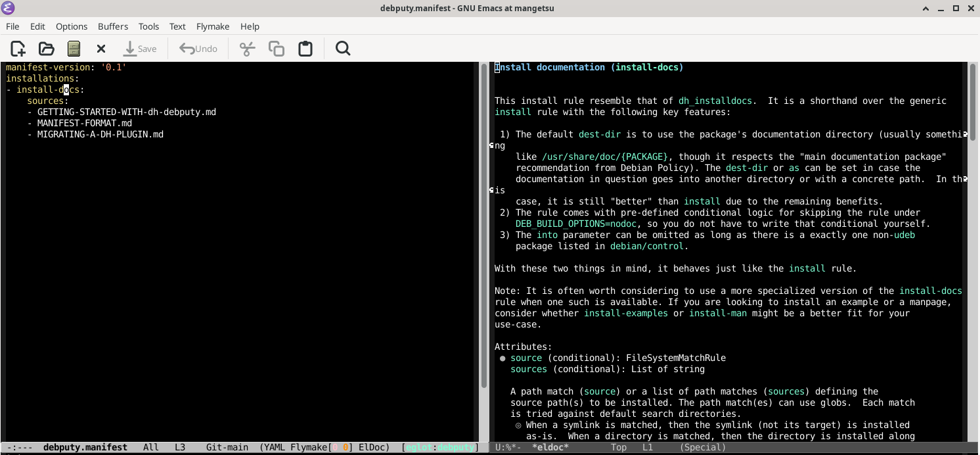Click the install-man link
Screen dimensions: 980x455
718,313
